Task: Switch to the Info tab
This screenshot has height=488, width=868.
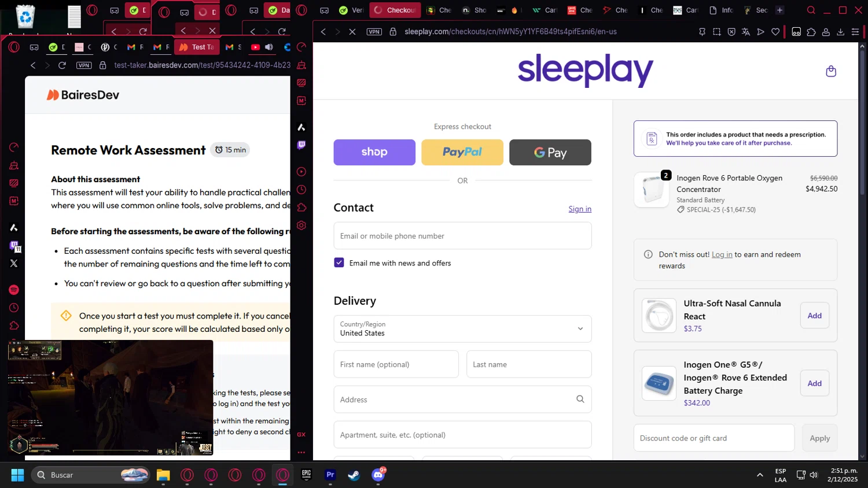Action: coord(721,10)
